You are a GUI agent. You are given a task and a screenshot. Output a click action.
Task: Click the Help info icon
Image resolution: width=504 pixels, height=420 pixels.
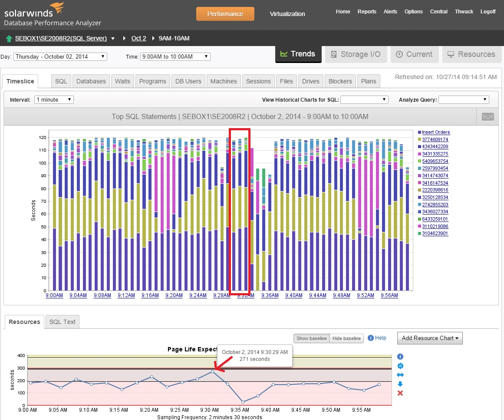click(x=371, y=338)
